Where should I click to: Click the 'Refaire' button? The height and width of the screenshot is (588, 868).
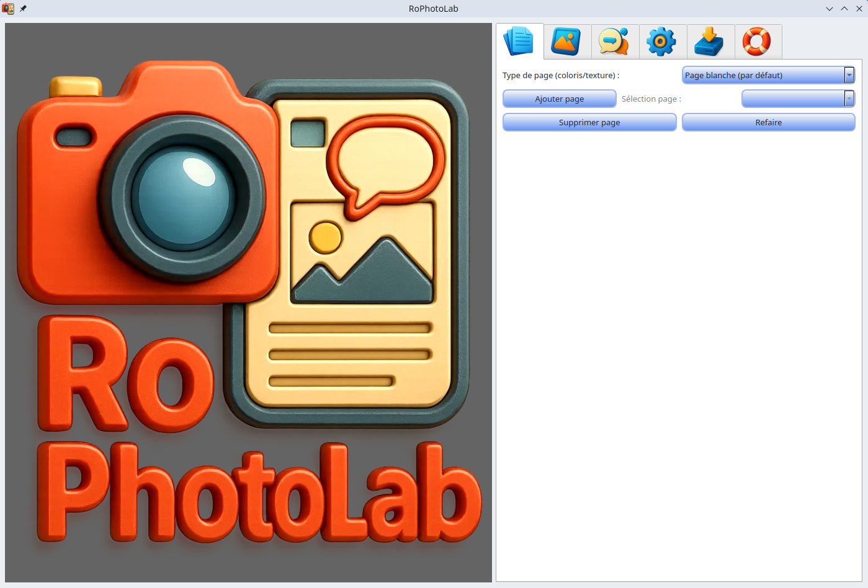point(768,122)
